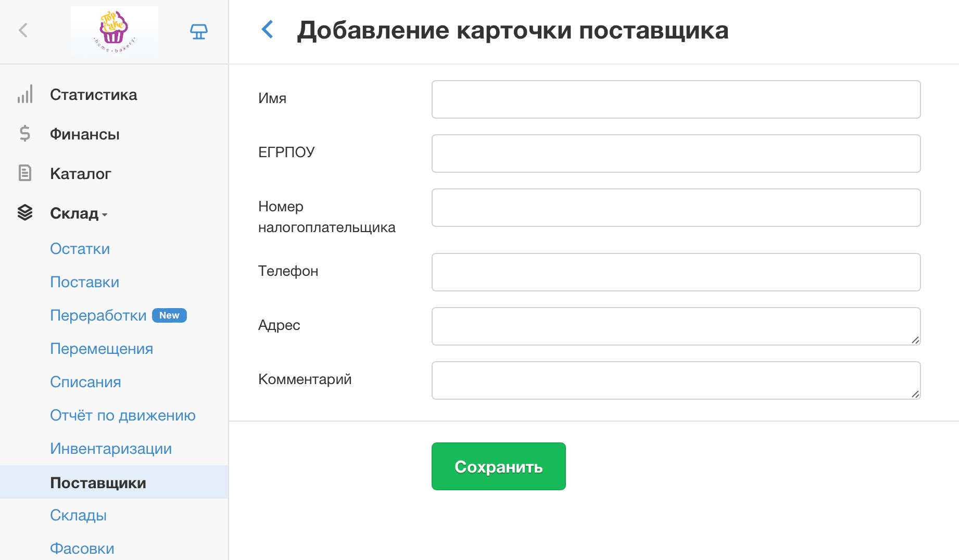959x560 pixels.
Task: Focus the Имя input field
Action: 676,99
